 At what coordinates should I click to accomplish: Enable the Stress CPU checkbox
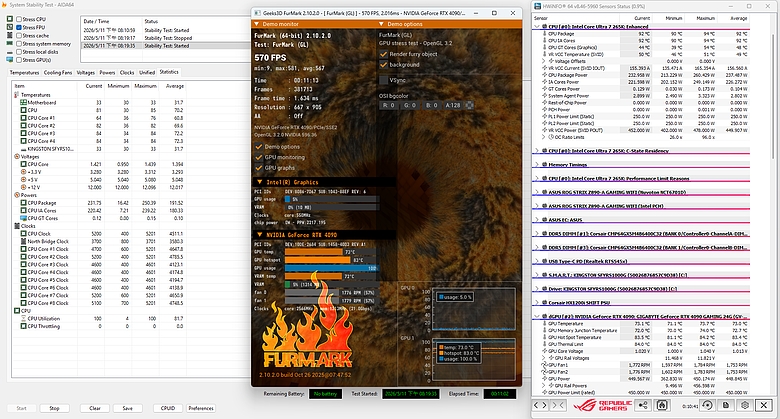19,19
